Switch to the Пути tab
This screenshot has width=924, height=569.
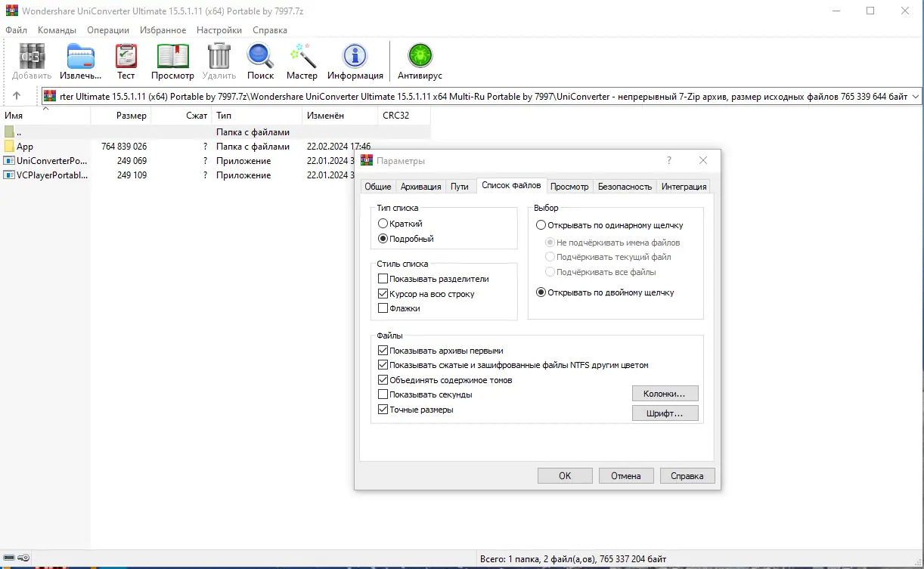tap(460, 187)
